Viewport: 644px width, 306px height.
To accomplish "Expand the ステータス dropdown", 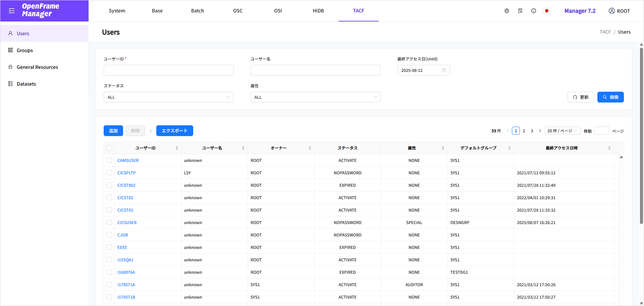I will point(168,97).
